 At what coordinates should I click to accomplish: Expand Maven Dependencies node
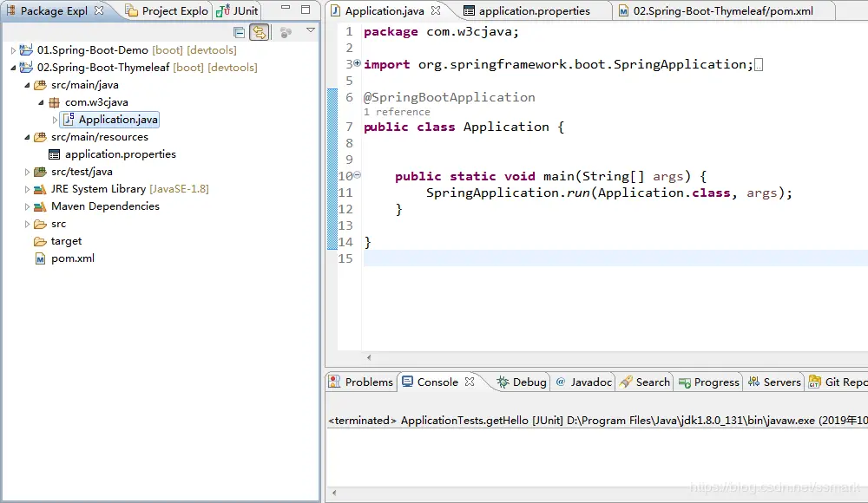click(x=27, y=206)
